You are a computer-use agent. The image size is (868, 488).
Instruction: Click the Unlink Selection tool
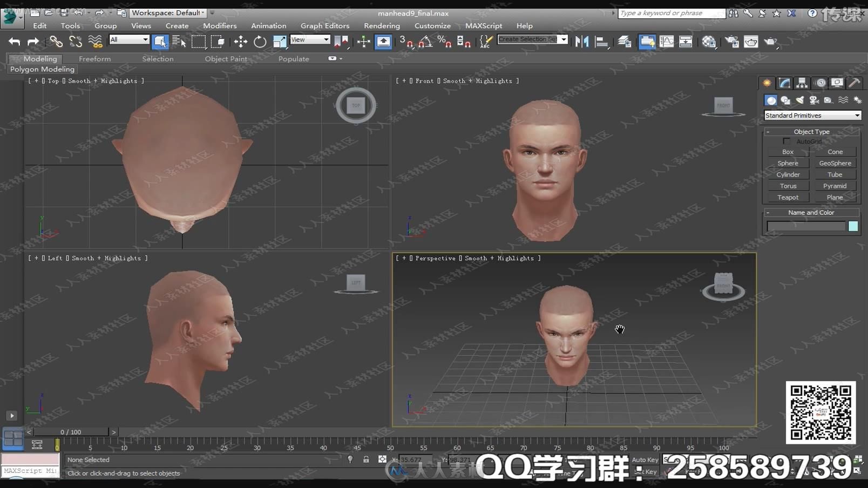(76, 42)
